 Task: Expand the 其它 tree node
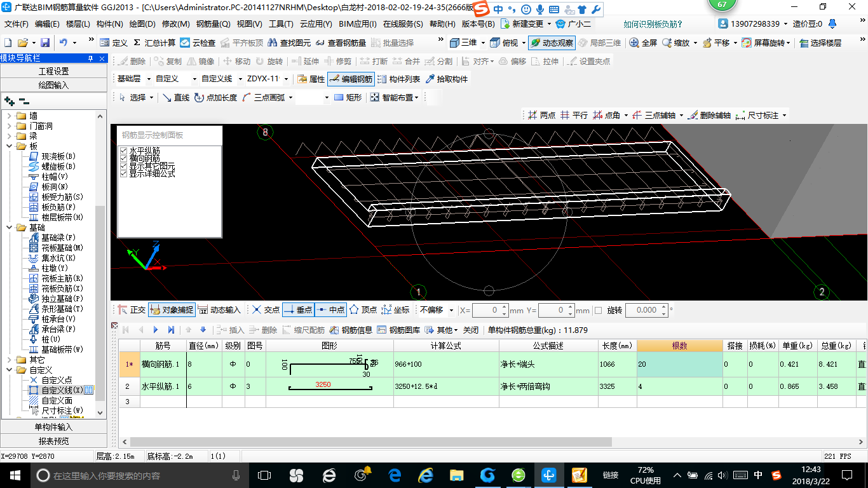coord(9,360)
